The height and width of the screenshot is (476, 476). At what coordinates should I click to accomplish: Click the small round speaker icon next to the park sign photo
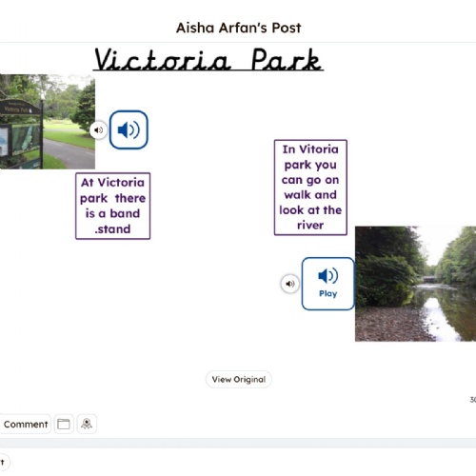point(98,129)
